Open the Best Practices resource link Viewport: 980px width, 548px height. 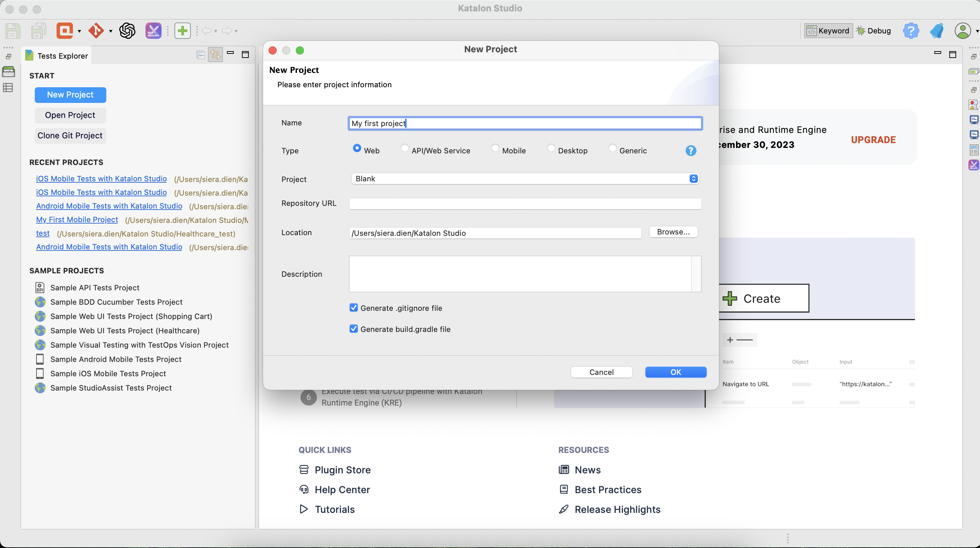600,489
